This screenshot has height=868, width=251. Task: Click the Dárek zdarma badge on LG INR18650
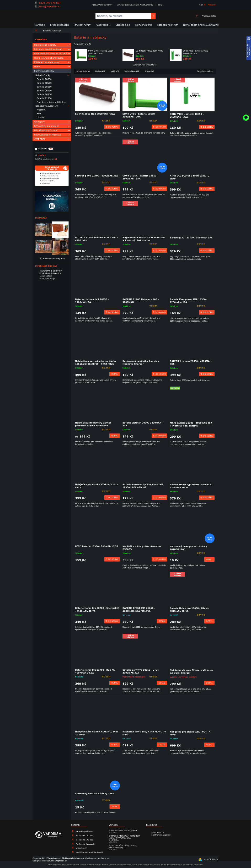pos(83,80)
